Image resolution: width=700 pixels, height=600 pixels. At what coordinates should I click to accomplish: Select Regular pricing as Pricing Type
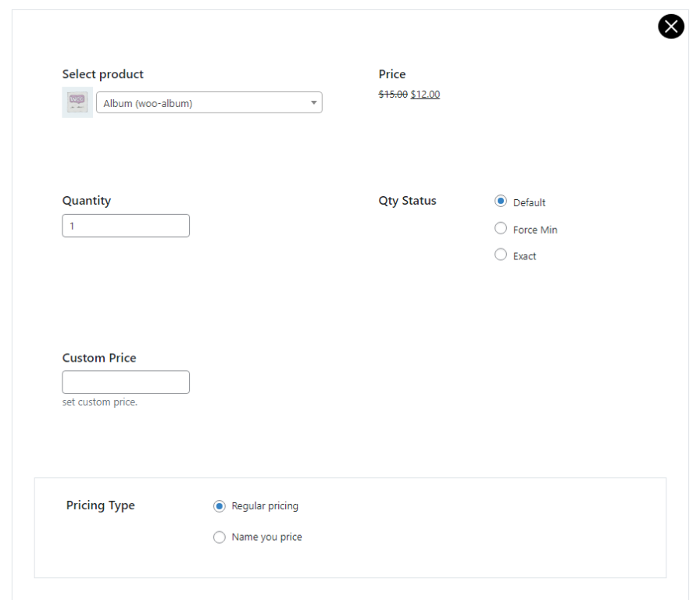220,506
